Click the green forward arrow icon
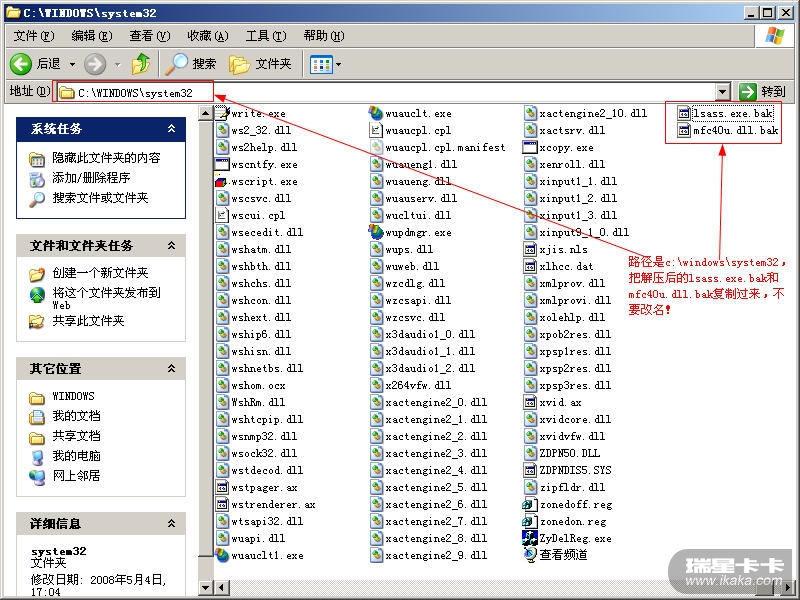 pyautogui.click(x=95, y=64)
